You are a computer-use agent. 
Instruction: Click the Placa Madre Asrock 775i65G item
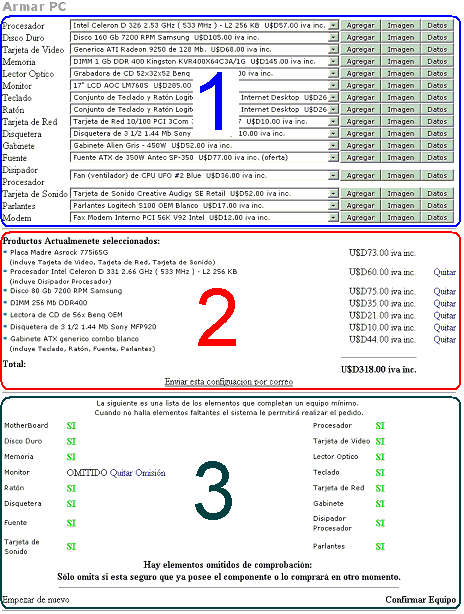pos(59,253)
